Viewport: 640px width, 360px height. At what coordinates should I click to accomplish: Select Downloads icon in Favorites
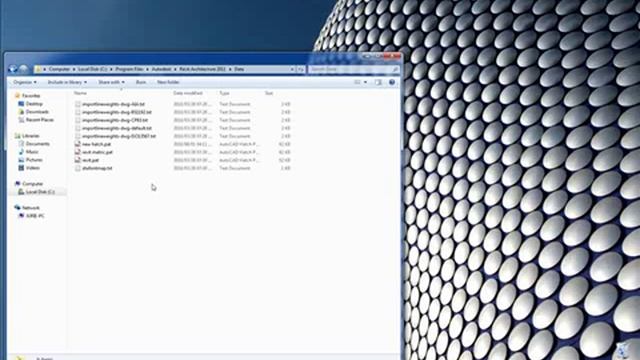21,112
